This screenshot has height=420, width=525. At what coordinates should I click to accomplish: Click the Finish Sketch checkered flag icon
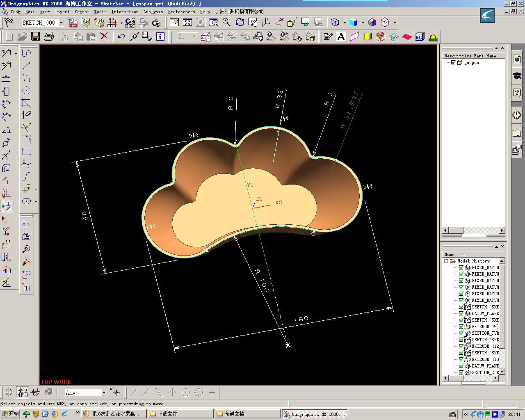[9, 22]
